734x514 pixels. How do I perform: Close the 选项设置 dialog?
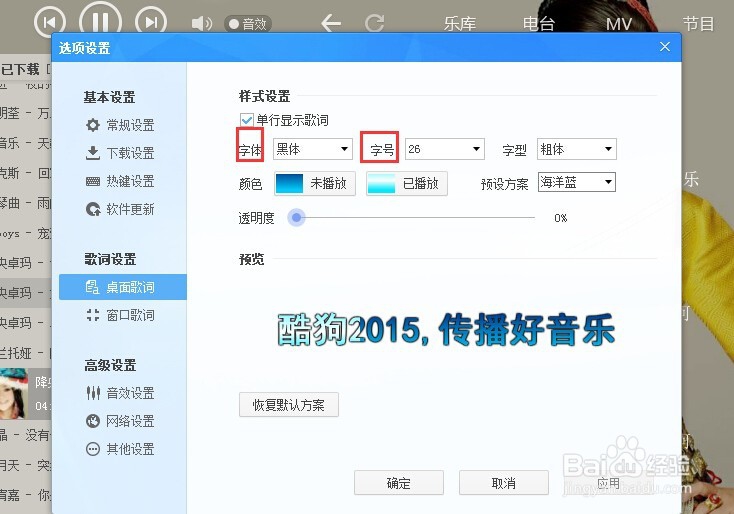point(665,47)
